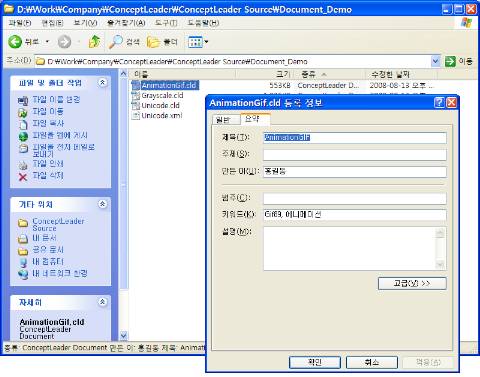Click the Grayscale.cld file icon
Viewport: 480px width, 377px height.
click(x=136, y=96)
